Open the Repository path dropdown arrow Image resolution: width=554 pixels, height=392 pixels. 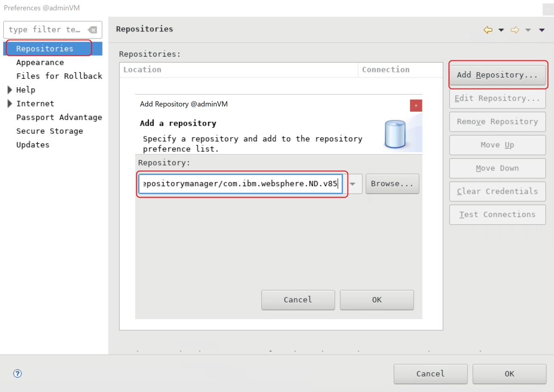click(x=353, y=184)
